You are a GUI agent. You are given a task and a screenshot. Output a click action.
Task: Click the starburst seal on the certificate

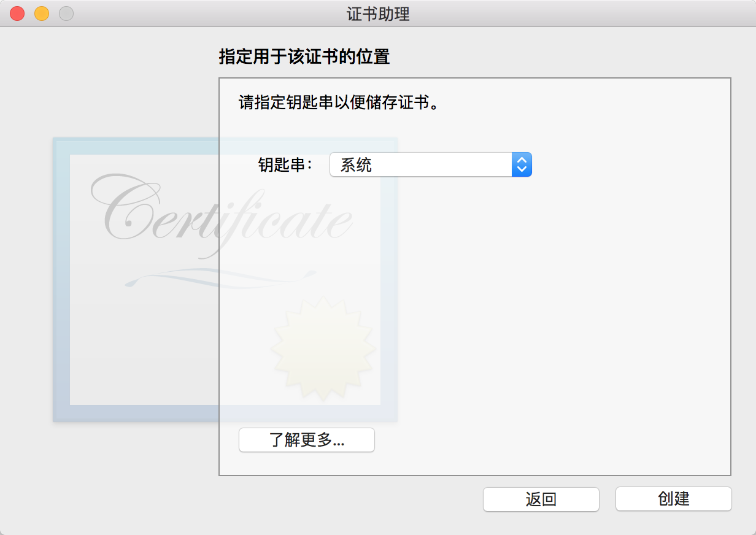click(323, 349)
